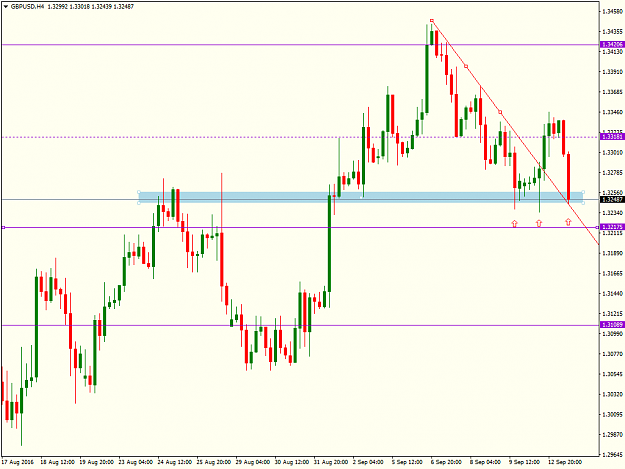Click the 1.31890 price scale label
Image resolution: width=625 pixels, height=469 pixels.
pyautogui.click(x=613, y=253)
